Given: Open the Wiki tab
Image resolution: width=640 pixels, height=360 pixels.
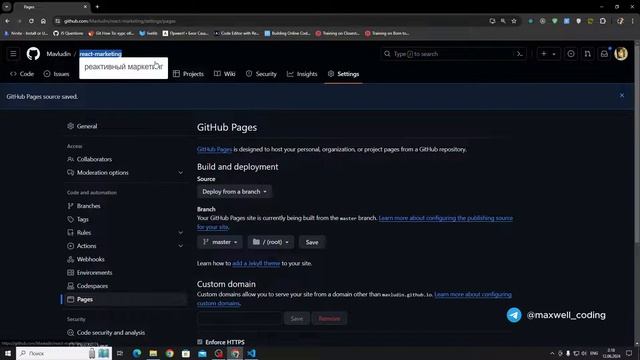Looking at the screenshot, I should (224, 74).
